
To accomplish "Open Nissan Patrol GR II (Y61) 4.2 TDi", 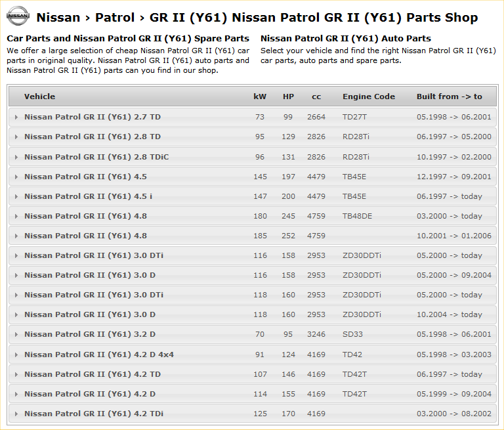I will 94,414.
